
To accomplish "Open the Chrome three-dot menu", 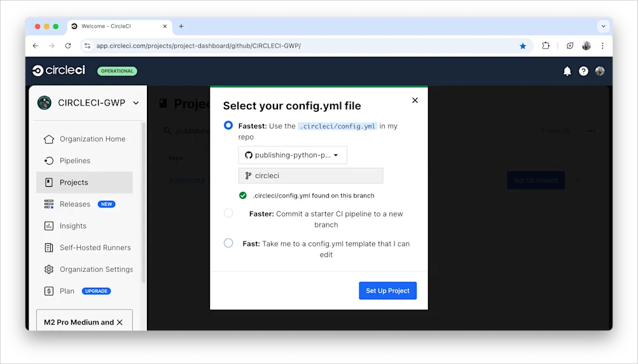I will click(x=602, y=46).
